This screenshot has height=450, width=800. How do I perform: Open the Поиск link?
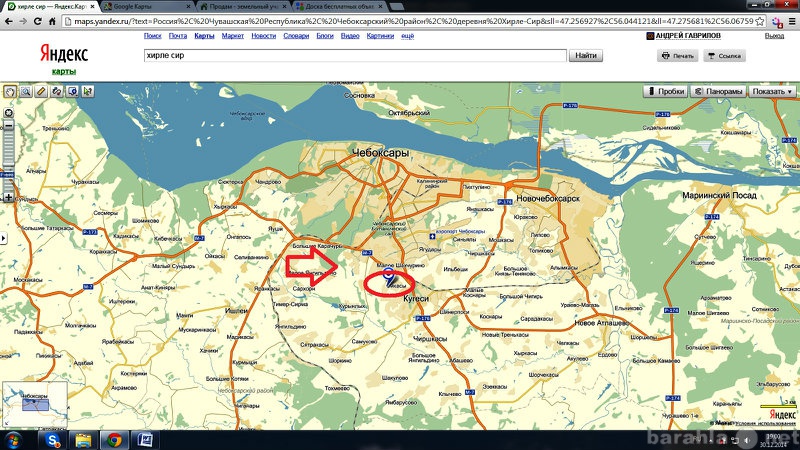point(153,36)
